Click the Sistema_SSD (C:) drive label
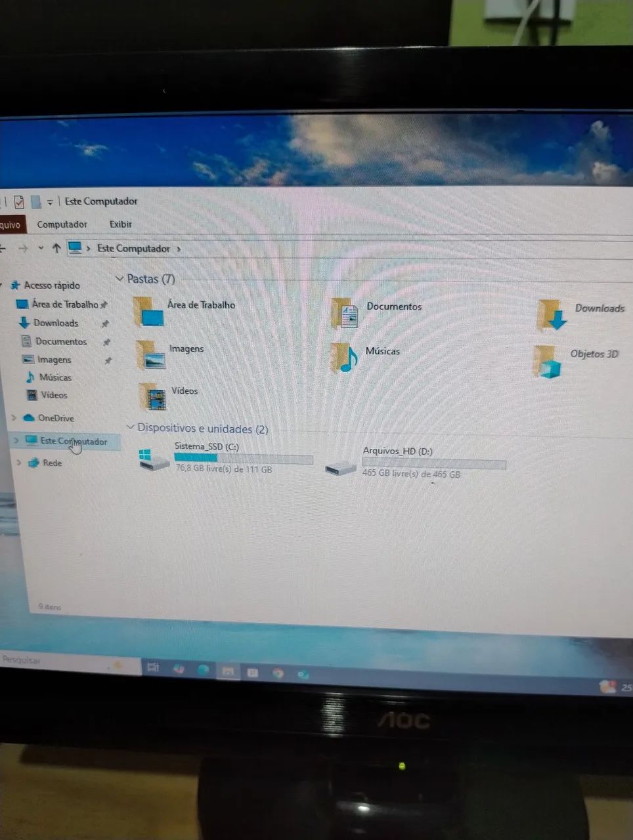This screenshot has height=840, width=633. click(x=207, y=446)
